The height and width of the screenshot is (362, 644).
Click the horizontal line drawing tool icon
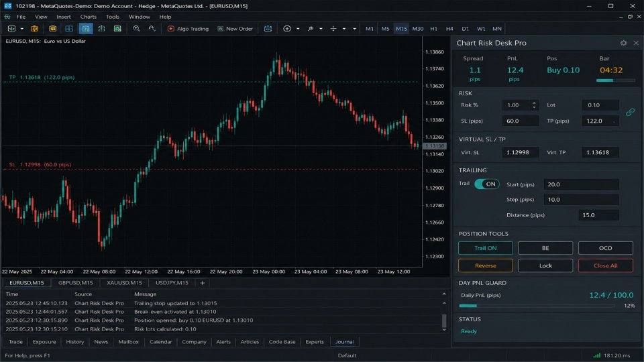click(333, 29)
